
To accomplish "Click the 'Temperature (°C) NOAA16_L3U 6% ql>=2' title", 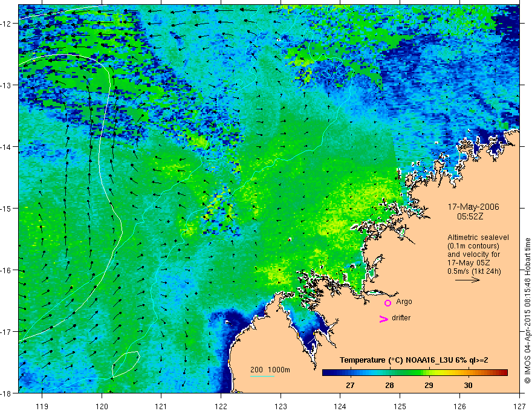I will [x=414, y=360].
